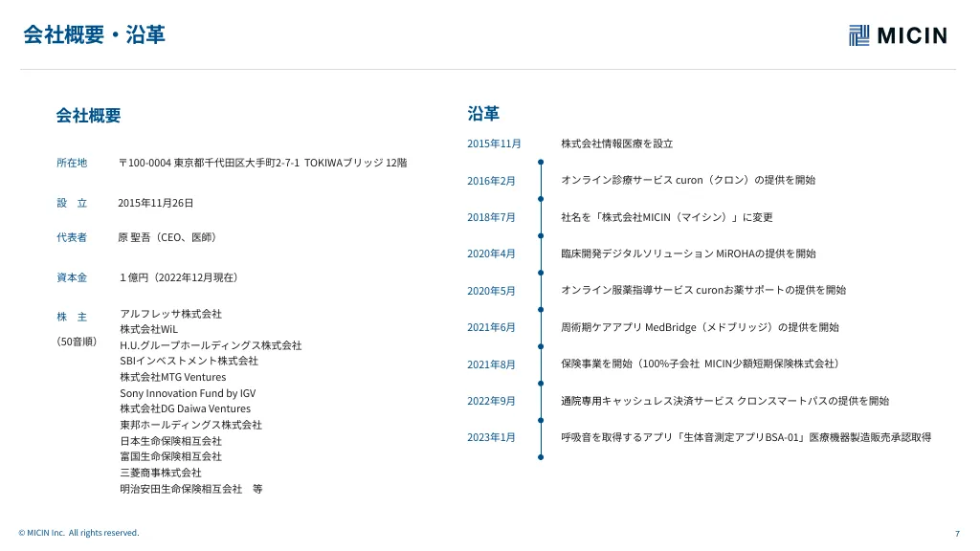This screenshot has height=551, width=980.
Task: Select the capital text １億円（2022年12月現在）
Action: (x=178, y=277)
